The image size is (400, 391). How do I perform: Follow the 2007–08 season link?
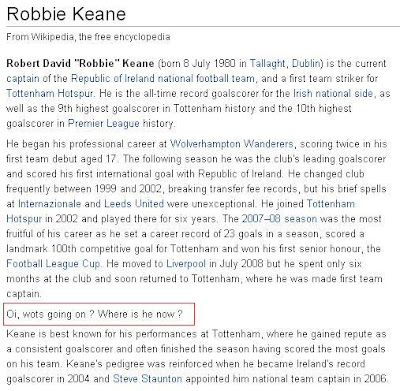279,219
